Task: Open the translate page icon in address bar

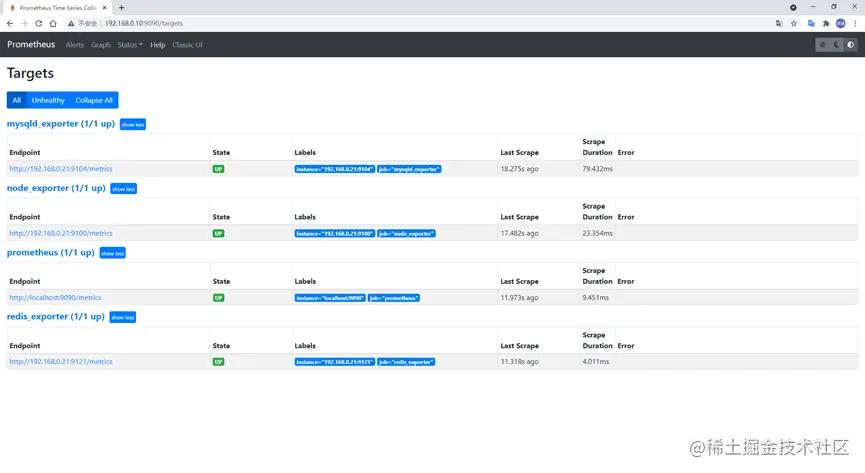Action: (779, 23)
